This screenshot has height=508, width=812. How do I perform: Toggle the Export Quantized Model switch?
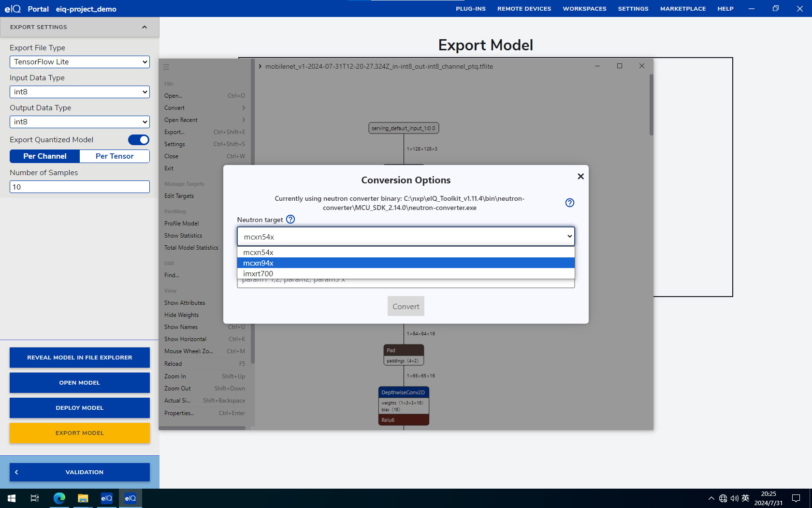tap(139, 140)
